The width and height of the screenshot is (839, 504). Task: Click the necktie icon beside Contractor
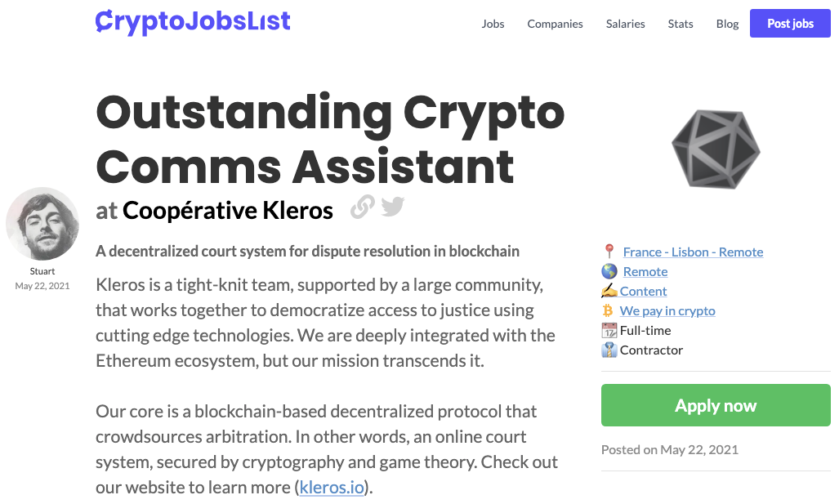(x=609, y=350)
